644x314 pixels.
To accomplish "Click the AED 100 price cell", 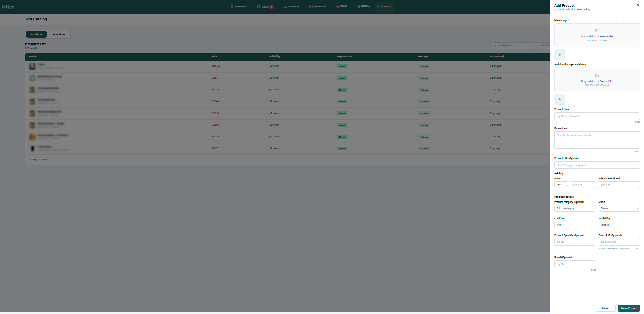I will 216,66.
